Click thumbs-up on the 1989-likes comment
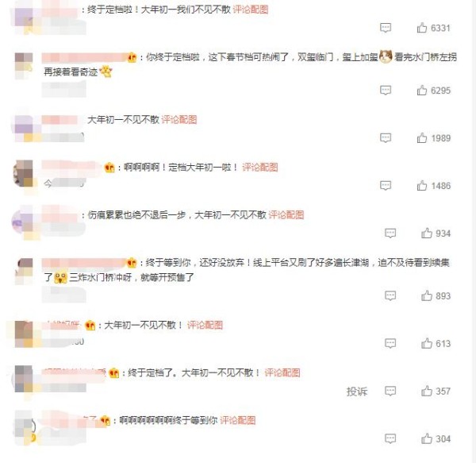Viewport: 476px width, 463px height. point(422,138)
